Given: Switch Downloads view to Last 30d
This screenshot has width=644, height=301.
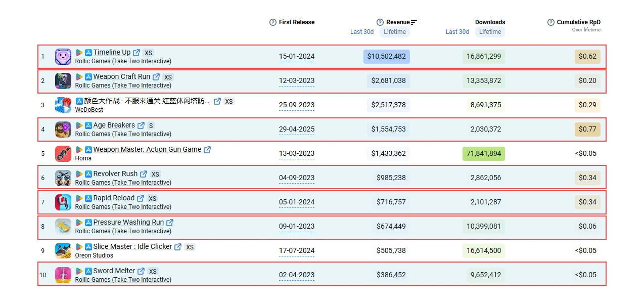Looking at the screenshot, I should point(457,32).
